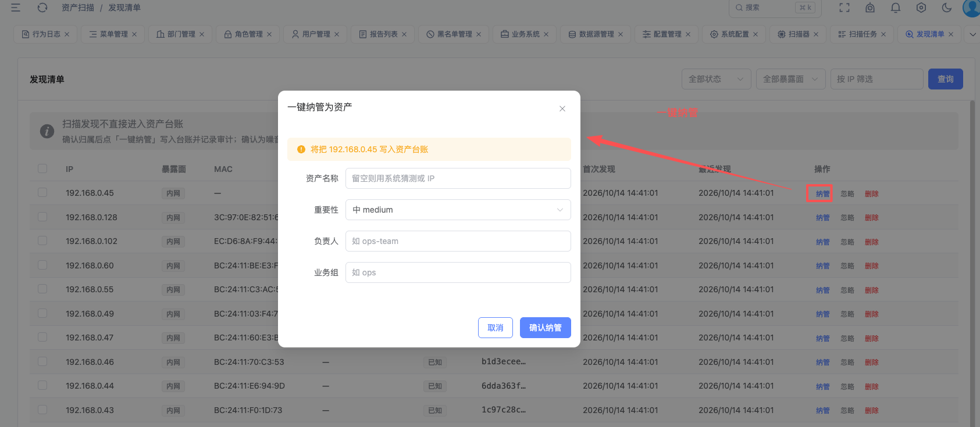The width and height of the screenshot is (980, 427).
Task: Click 纳管 link for the 192.168.0.128 row
Action: point(823,218)
